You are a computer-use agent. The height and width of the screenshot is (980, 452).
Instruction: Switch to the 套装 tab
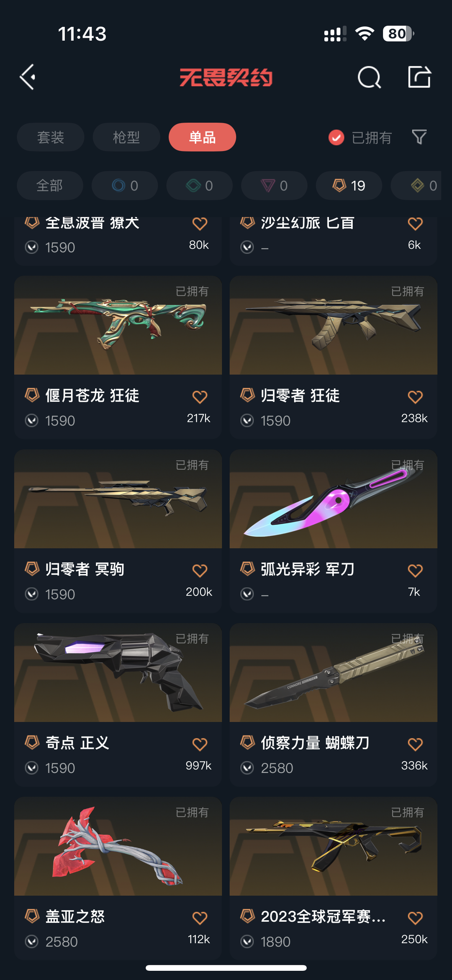tap(51, 137)
